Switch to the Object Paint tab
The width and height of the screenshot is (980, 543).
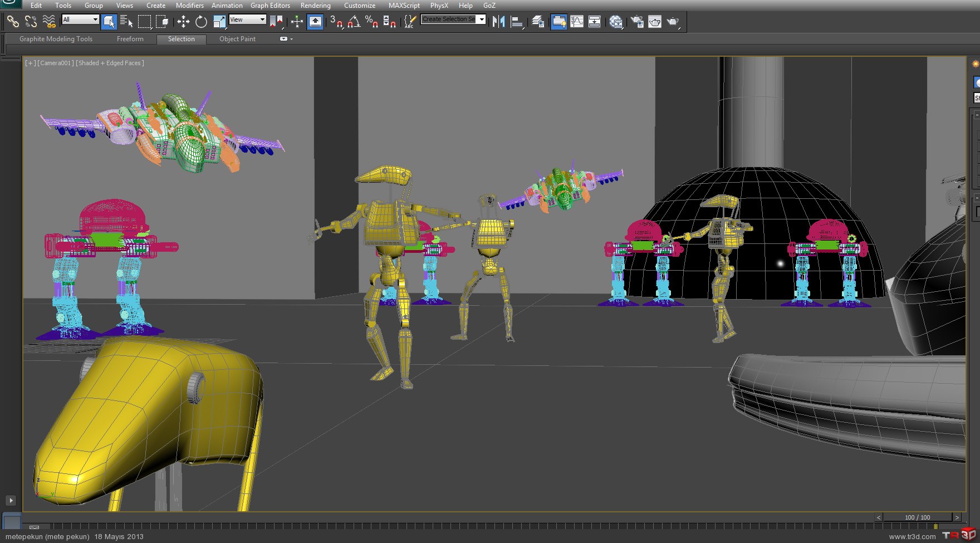(237, 39)
